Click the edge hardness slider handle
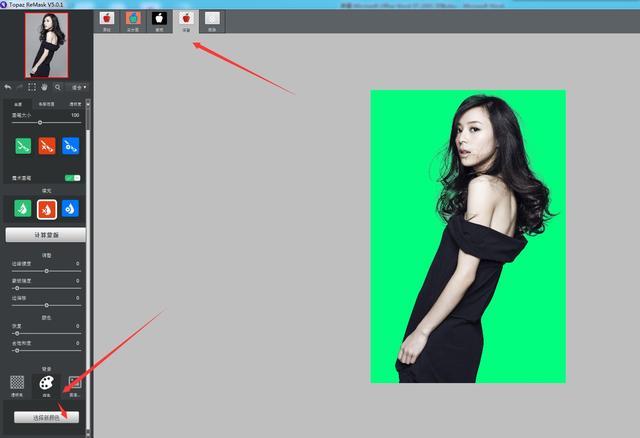 47,271
